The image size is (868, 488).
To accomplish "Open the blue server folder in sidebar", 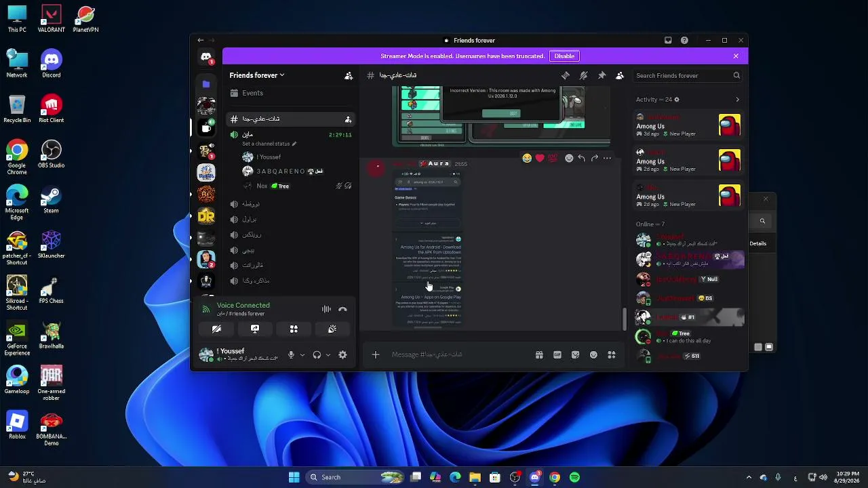I will (x=206, y=84).
